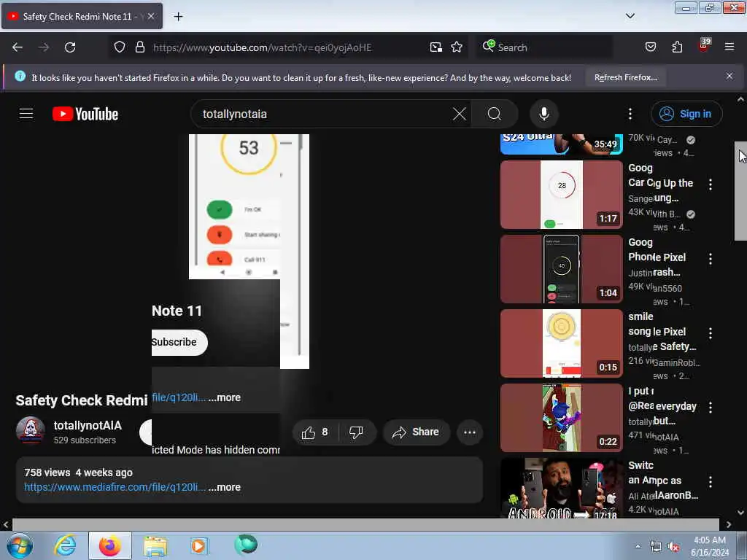This screenshot has height=560, width=747.
Task: Click the Firefox Search box
Action: pyautogui.click(x=544, y=47)
